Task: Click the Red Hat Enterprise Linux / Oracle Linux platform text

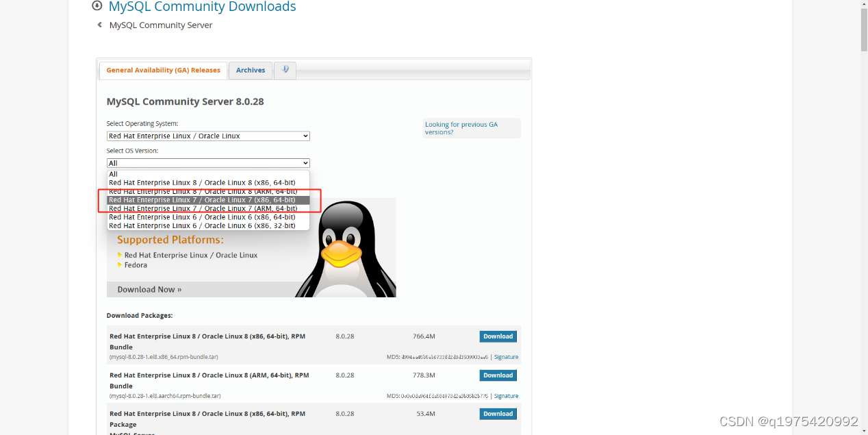Action: [x=191, y=255]
